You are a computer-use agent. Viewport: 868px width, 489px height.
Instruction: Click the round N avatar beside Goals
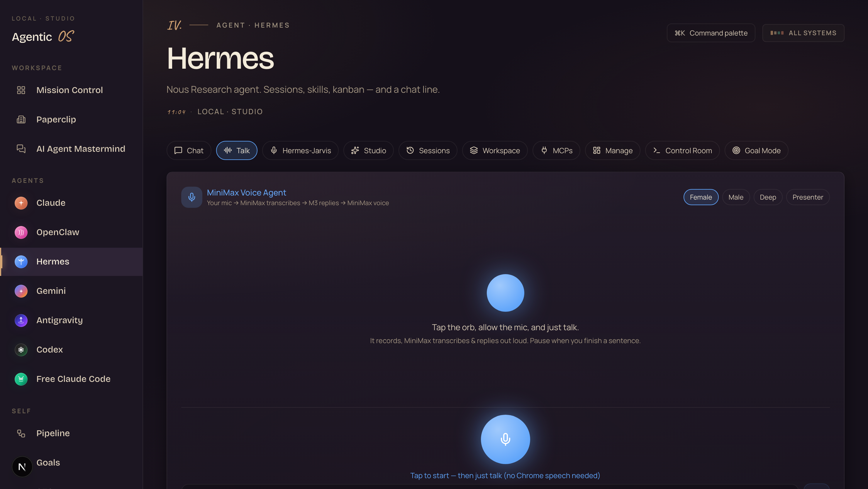(x=22, y=467)
